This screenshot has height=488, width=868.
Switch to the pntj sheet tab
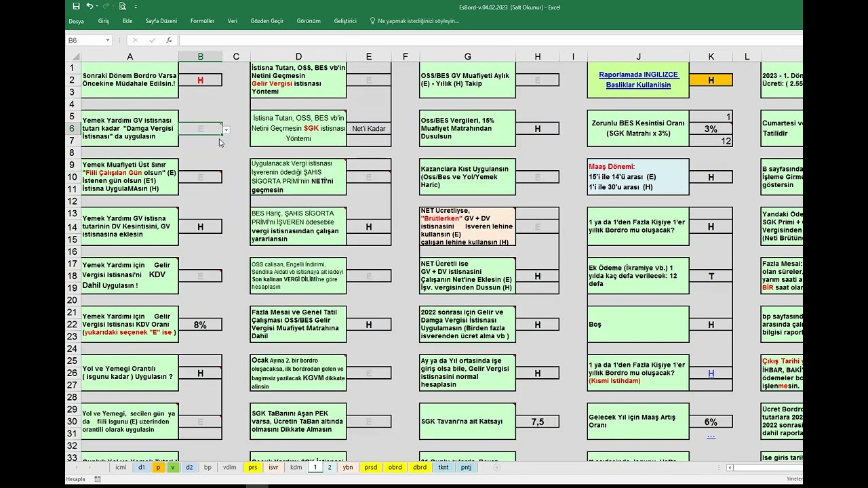click(467, 467)
